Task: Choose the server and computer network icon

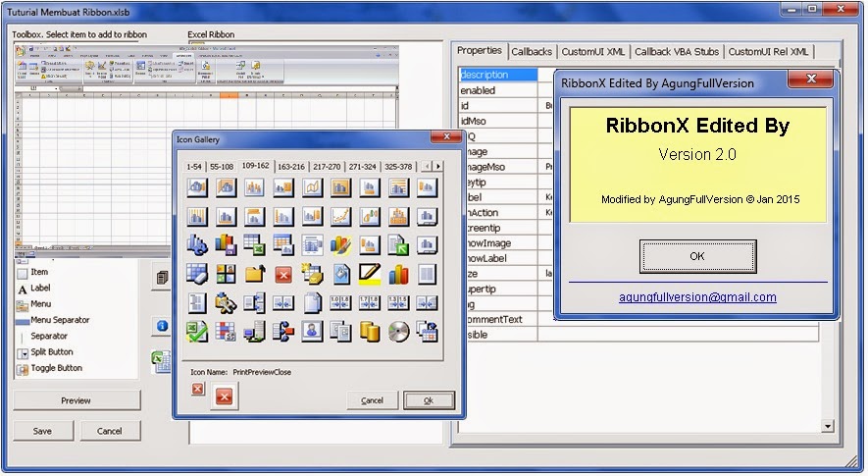Action: (255, 332)
